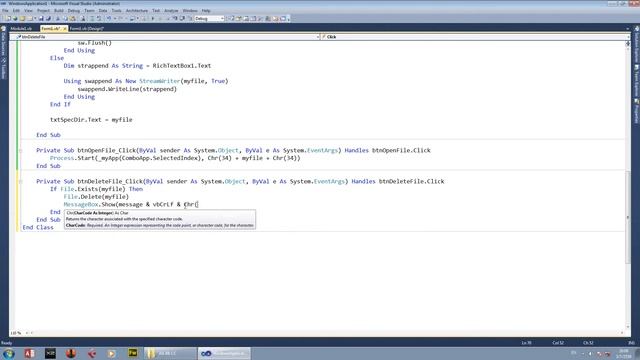Viewport: 640px width, 360px height.
Task: Open the Debug menu
Action: (74, 11)
